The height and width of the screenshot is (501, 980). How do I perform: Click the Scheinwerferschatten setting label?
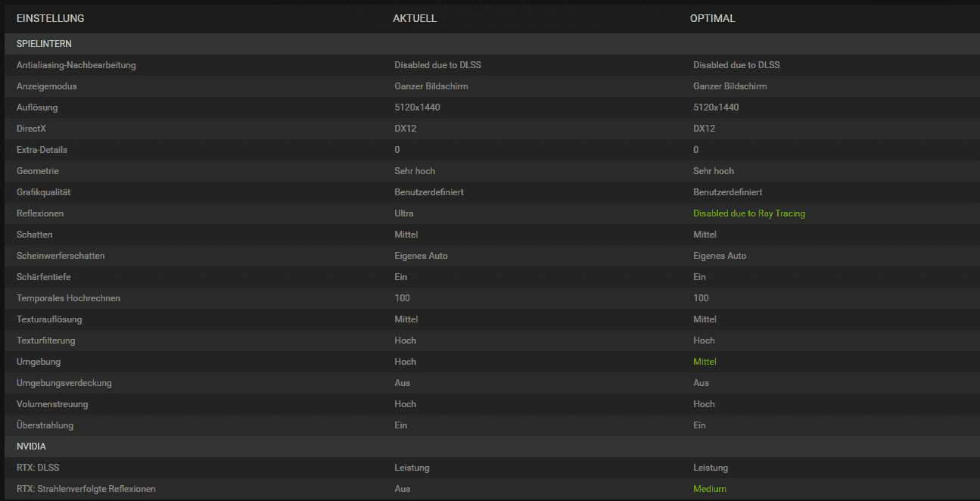[x=61, y=256]
